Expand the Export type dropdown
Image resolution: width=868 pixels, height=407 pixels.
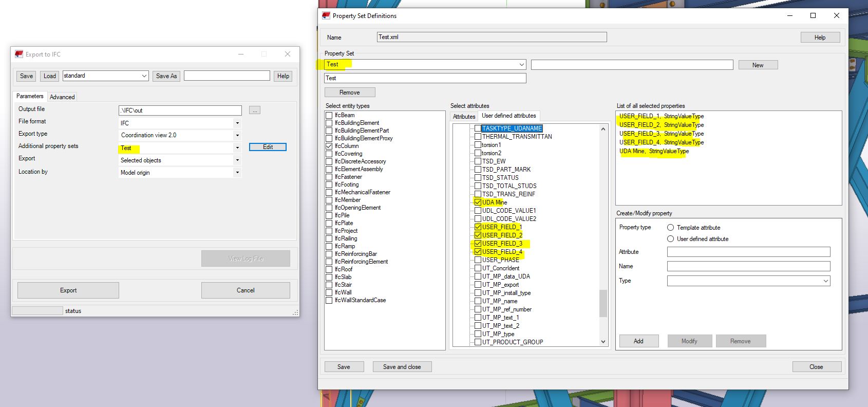coord(237,136)
